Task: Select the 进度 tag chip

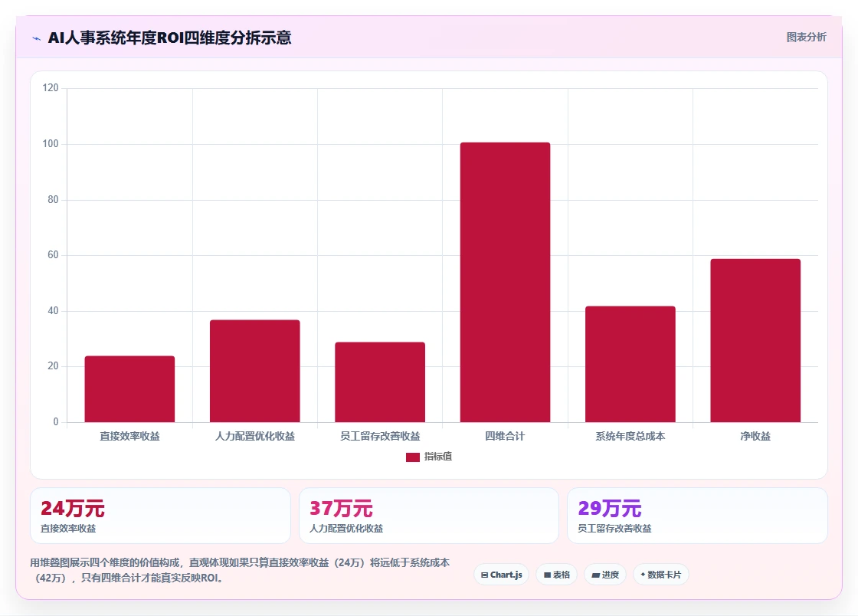Action: click(x=605, y=575)
